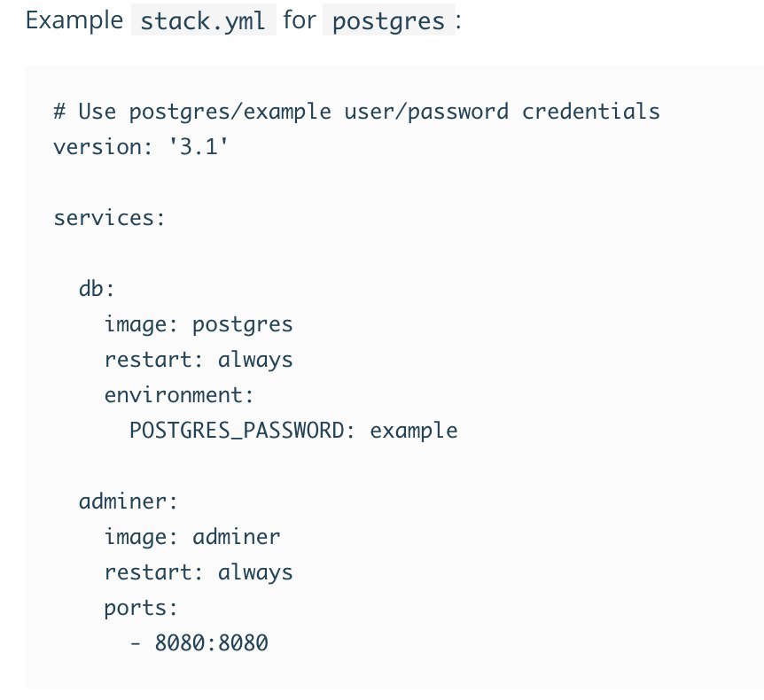This screenshot has width=764, height=700.
Task: Click the inline postgres code label in heading
Action: (x=391, y=20)
